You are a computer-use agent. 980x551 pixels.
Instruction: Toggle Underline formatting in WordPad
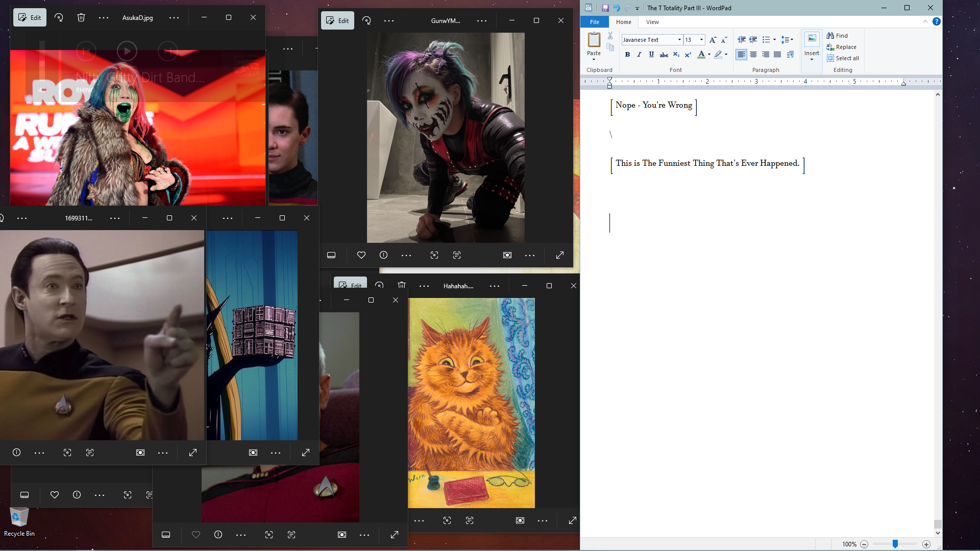651,55
